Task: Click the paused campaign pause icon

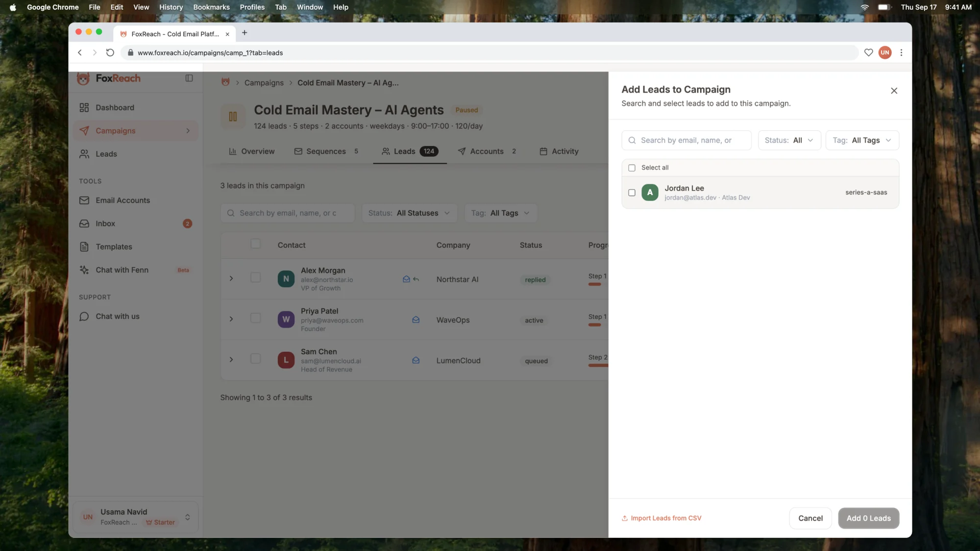Action: (x=233, y=117)
